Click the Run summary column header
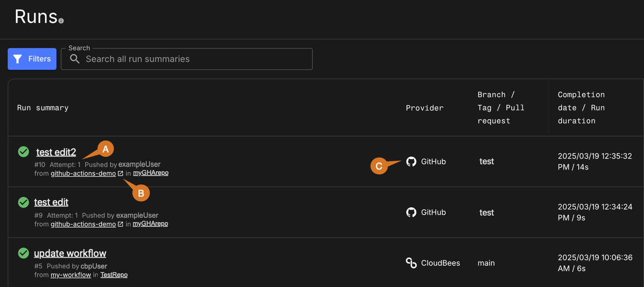644x287 pixels. pyautogui.click(x=43, y=108)
